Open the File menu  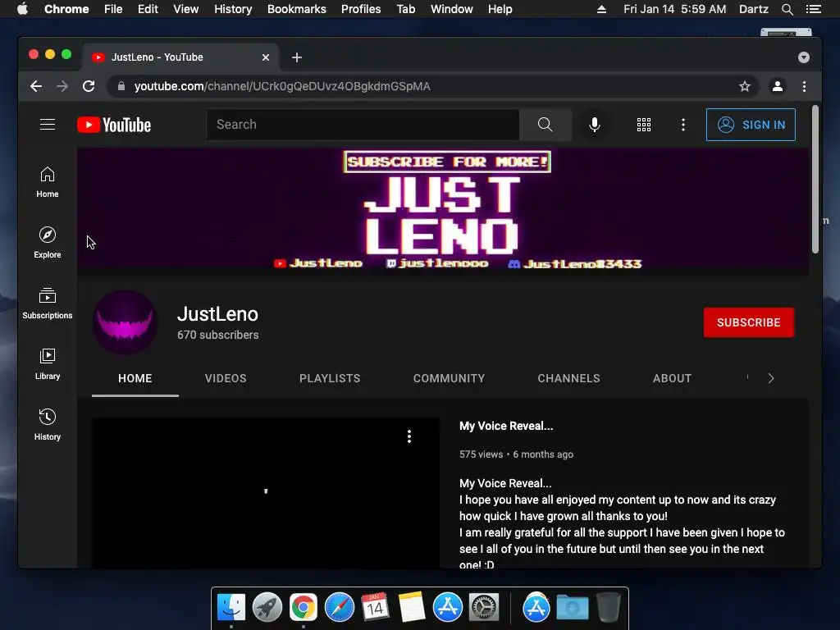tap(113, 9)
